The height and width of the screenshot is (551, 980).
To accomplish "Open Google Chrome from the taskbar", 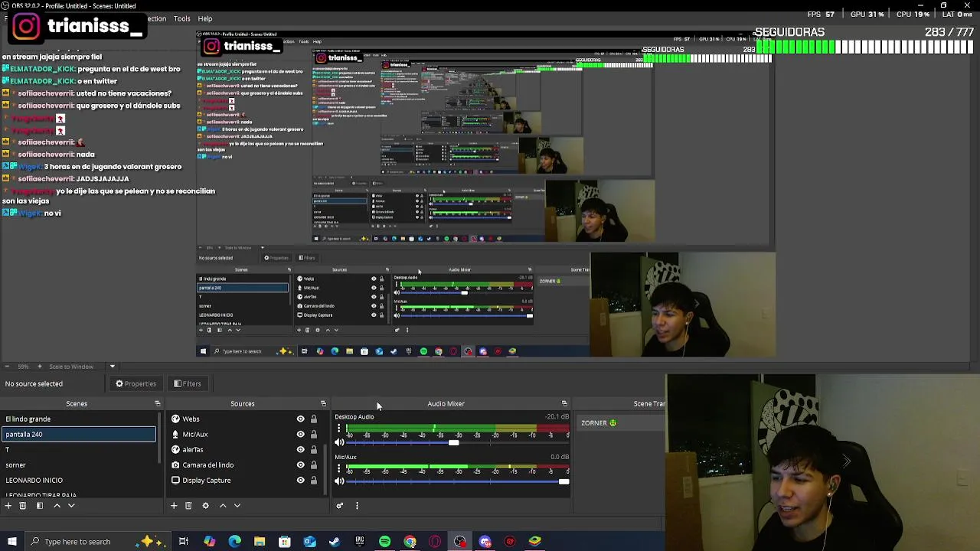I will [x=410, y=542].
